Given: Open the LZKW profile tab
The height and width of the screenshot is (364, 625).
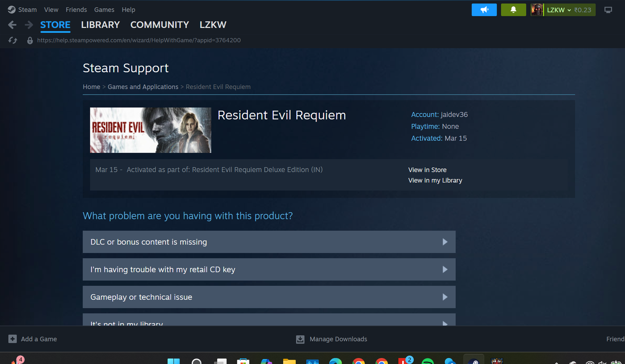Looking at the screenshot, I should click(x=213, y=25).
